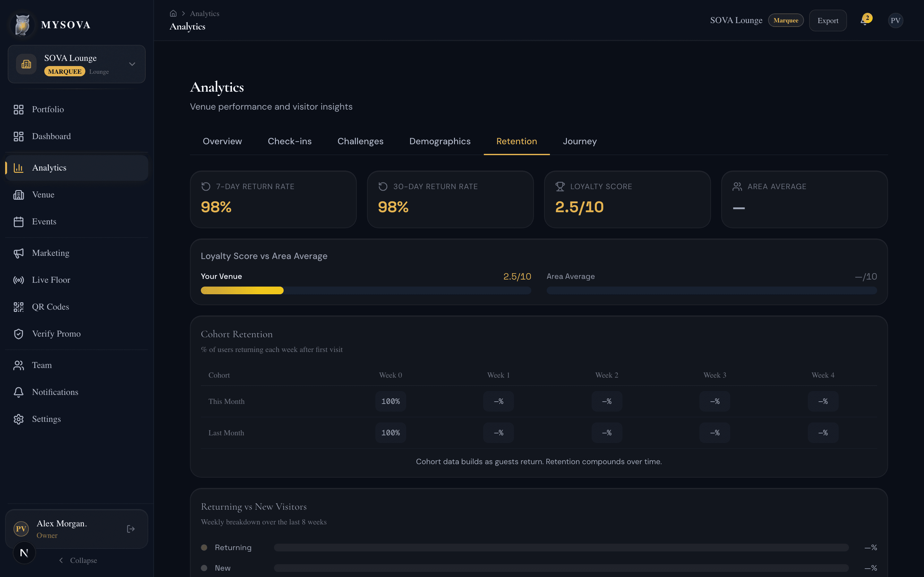Open the Marketing megaphone section
This screenshot has height=577, width=924.
[50, 253]
